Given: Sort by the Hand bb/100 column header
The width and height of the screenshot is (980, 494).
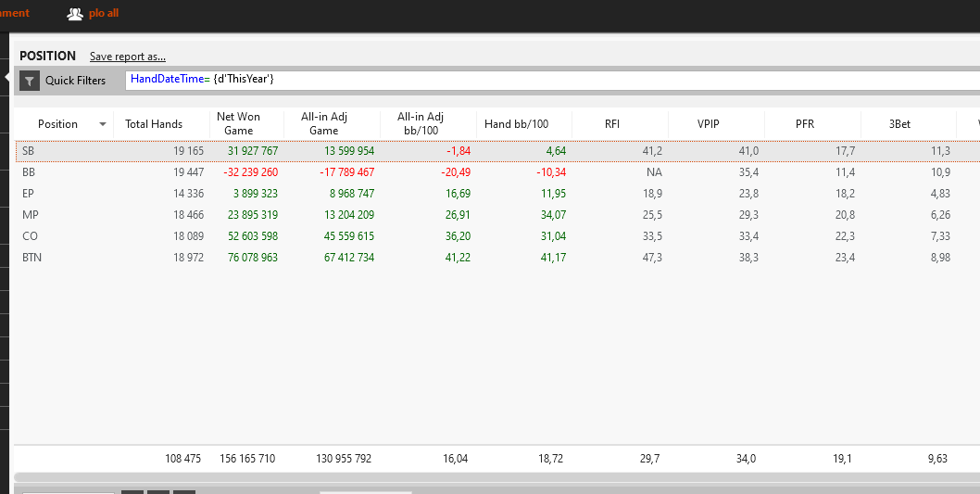Looking at the screenshot, I should tap(516, 124).
